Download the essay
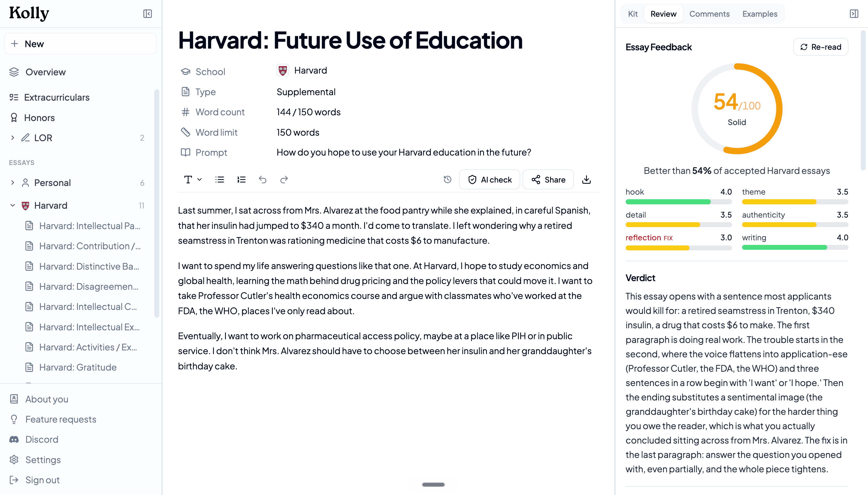 pos(586,179)
